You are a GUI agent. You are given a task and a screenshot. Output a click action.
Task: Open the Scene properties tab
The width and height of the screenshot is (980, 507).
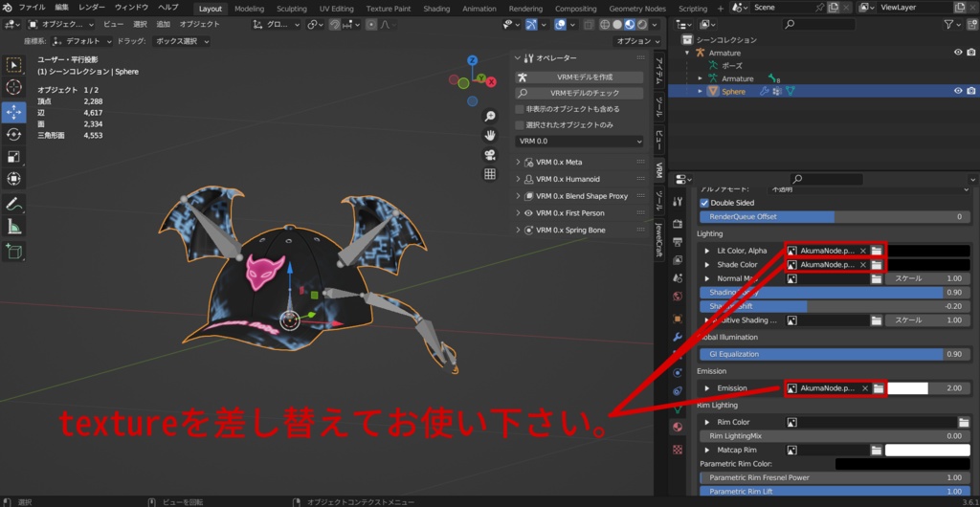pyautogui.click(x=678, y=277)
